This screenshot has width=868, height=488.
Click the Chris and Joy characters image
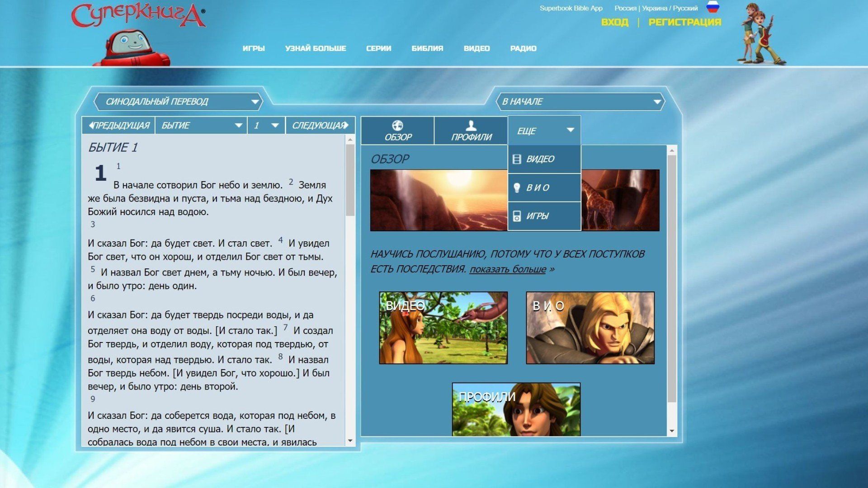762,34
